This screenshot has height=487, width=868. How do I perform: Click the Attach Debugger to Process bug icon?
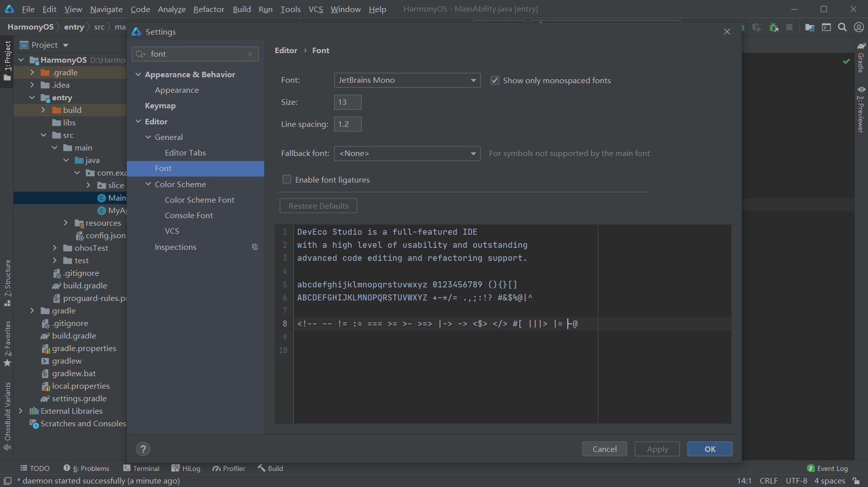(774, 28)
